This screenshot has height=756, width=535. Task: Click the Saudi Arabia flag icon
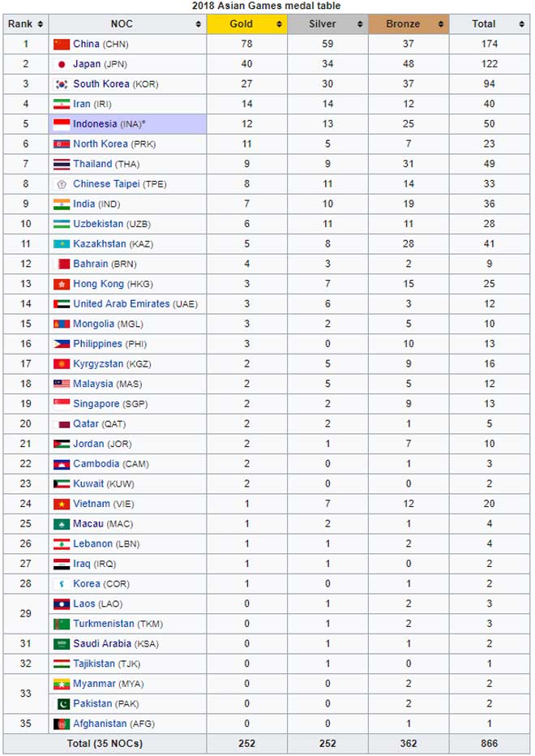[62, 644]
